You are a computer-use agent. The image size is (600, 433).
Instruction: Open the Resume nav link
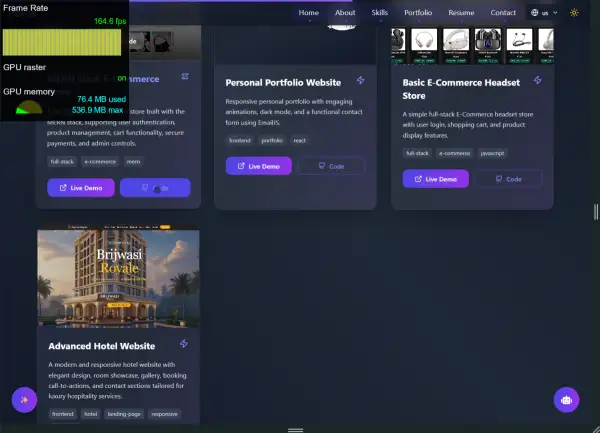tap(461, 13)
